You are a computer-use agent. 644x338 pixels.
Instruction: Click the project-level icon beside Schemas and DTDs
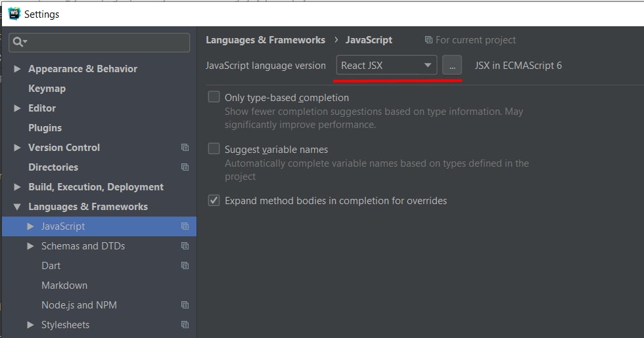pyautogui.click(x=185, y=245)
